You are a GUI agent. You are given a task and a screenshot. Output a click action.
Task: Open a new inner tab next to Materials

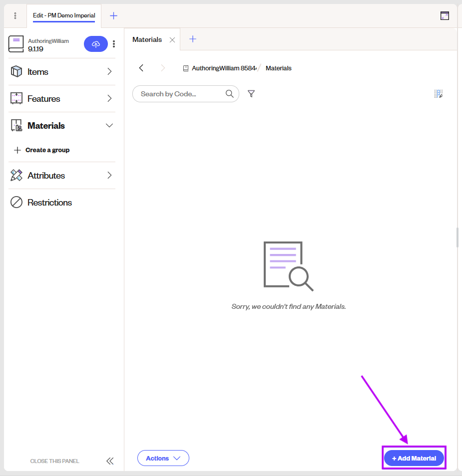(x=193, y=39)
